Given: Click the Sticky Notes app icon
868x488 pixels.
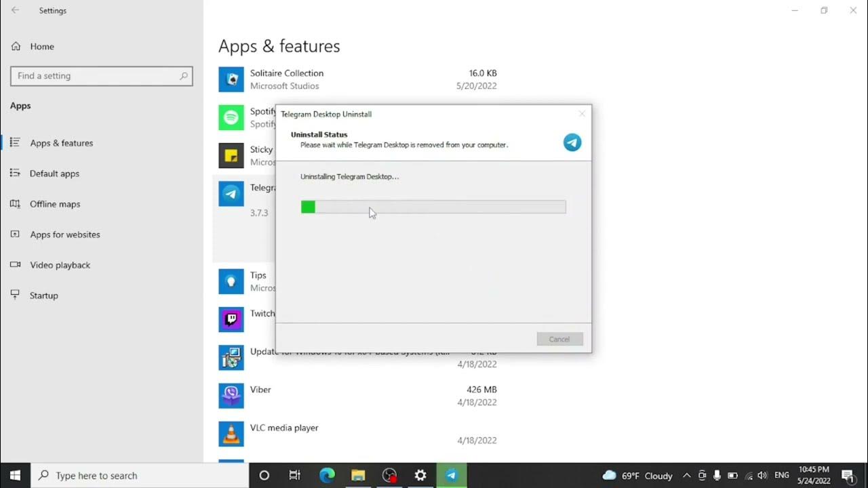Looking at the screenshot, I should coord(231,155).
